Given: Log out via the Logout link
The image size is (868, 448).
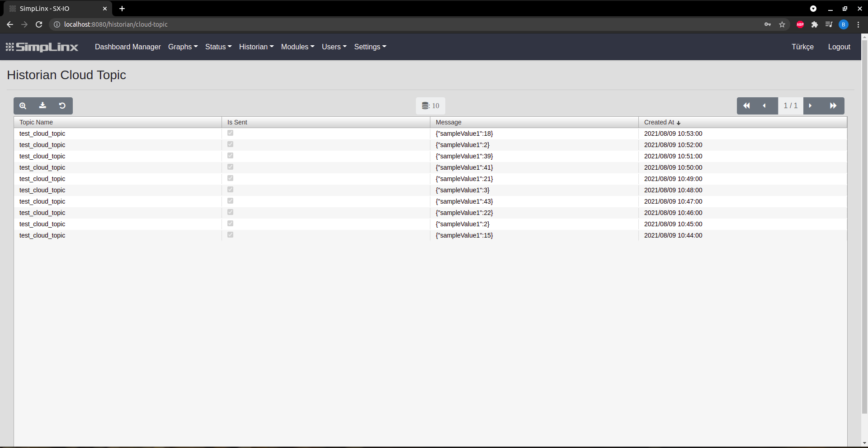Looking at the screenshot, I should click(x=839, y=47).
